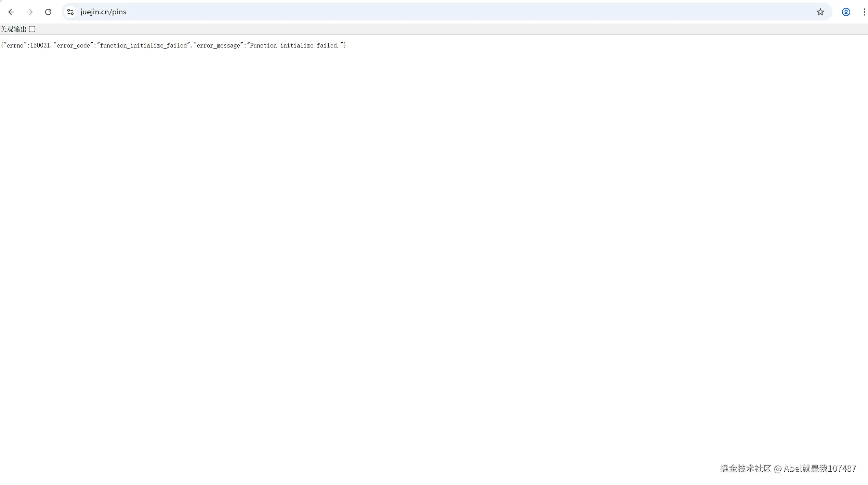
Task: Click the gray pretty-print toolbar strip
Action: (445, 29)
